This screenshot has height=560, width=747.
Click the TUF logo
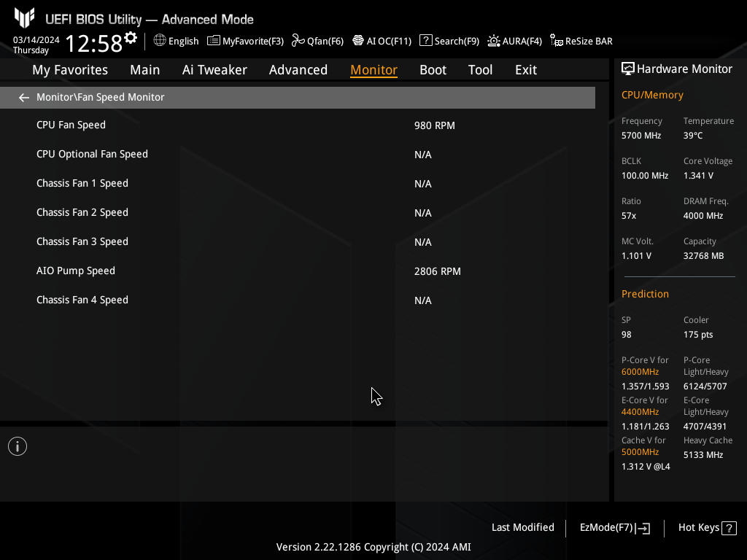[24, 17]
